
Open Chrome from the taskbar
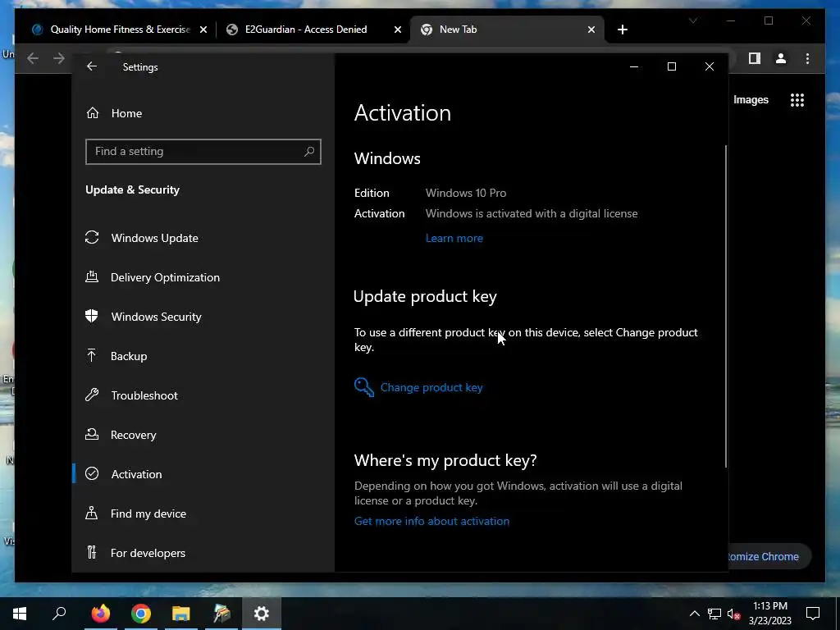(x=141, y=614)
